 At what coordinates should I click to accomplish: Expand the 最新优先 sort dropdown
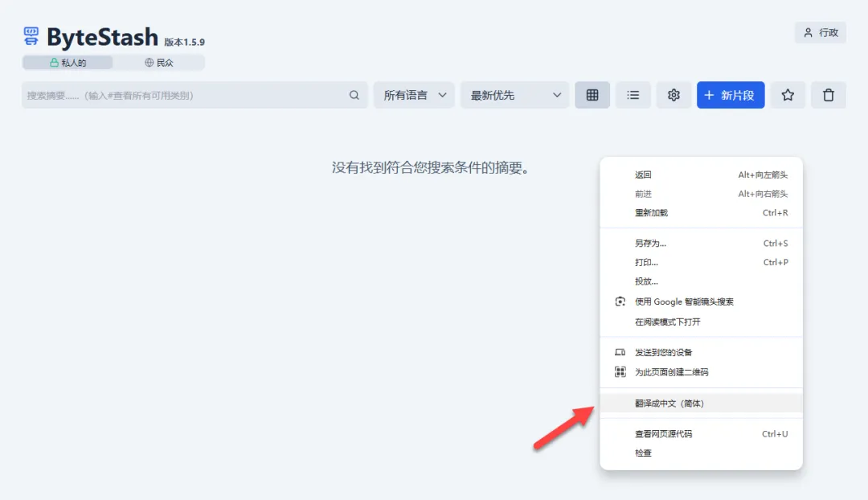[x=514, y=95]
